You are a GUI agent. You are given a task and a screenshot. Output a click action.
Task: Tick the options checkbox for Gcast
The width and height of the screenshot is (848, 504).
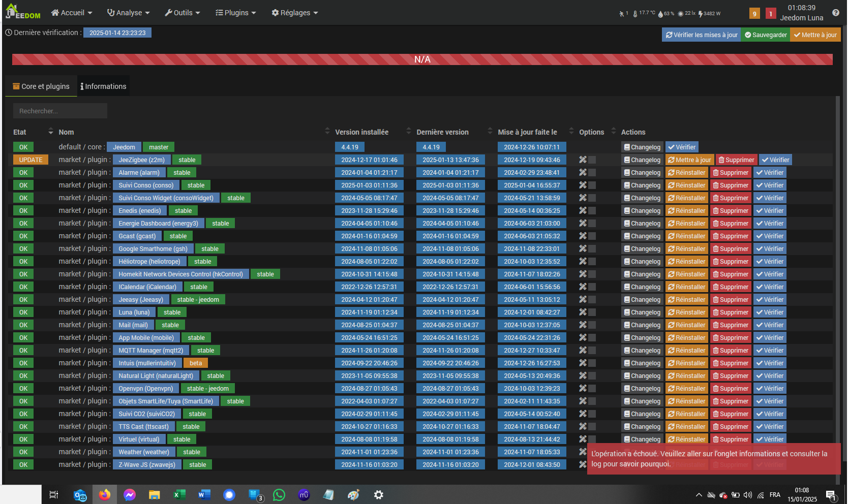pyautogui.click(x=592, y=236)
